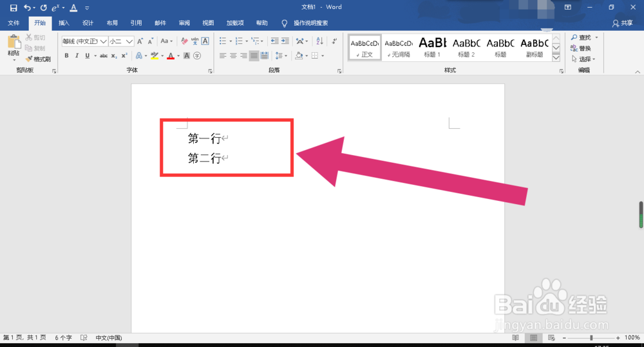Clear all formatting with the eraser icon
Viewport: 644px width, 347px height.
pyautogui.click(x=184, y=41)
